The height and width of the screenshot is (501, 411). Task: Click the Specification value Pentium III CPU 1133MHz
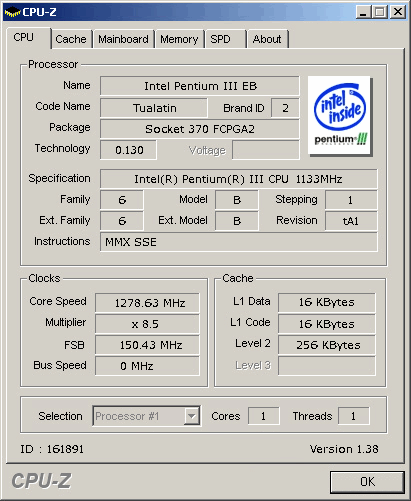click(x=239, y=179)
